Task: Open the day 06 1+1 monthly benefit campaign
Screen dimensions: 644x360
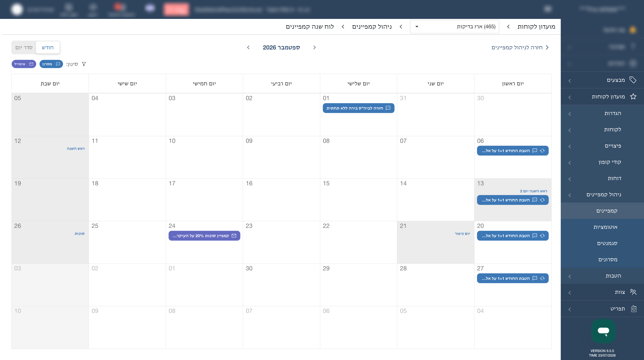Action: click(513, 151)
